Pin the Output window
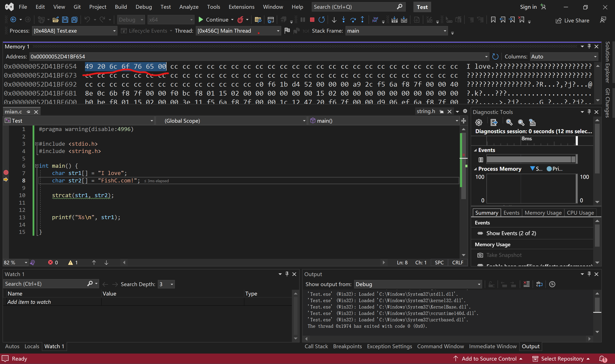 click(589, 274)
